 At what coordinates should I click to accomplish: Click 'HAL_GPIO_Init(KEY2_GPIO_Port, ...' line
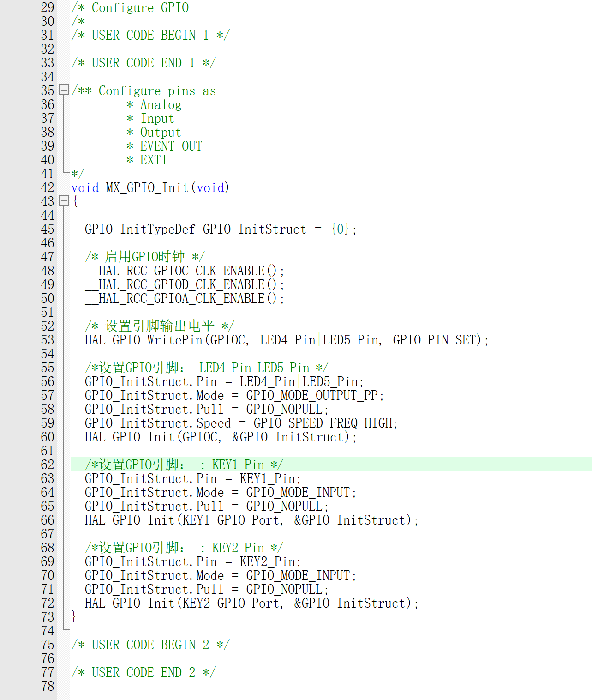tap(251, 603)
